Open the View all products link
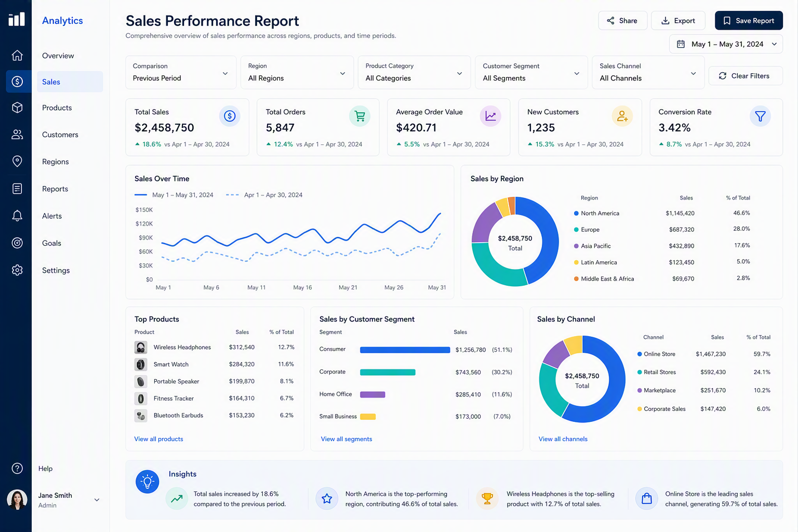Image resolution: width=798 pixels, height=532 pixels. 159,439
